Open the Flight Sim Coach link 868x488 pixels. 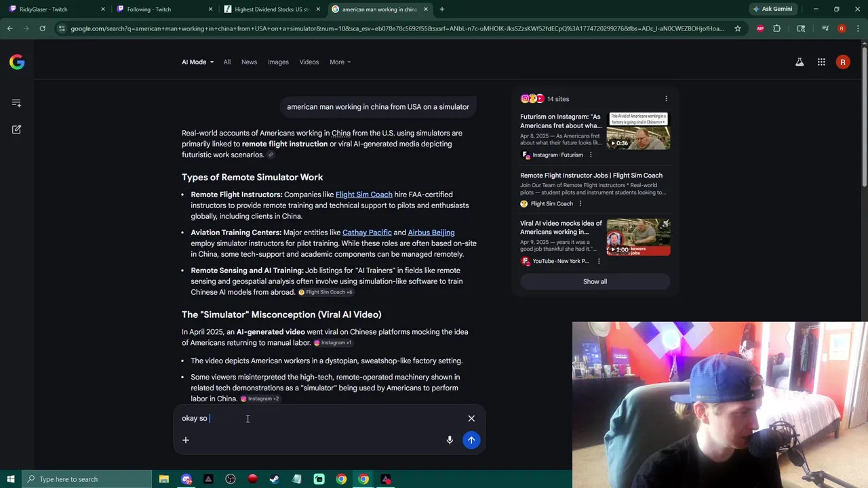[x=364, y=195]
